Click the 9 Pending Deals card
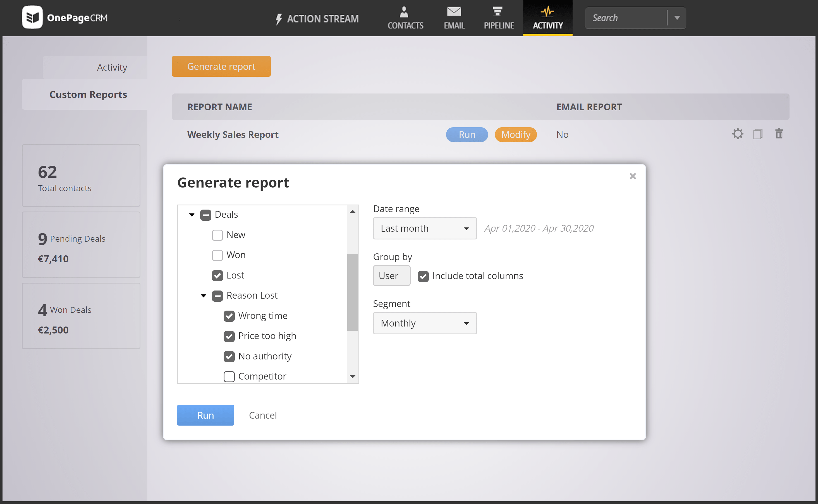Image resolution: width=818 pixels, height=504 pixels. [81, 245]
